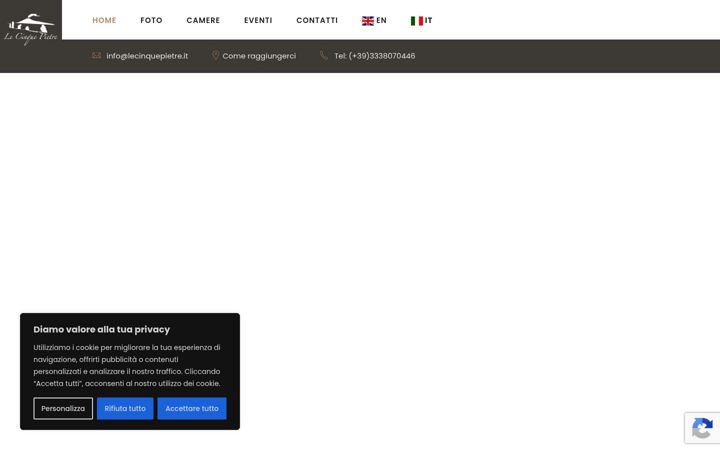The image size is (720, 450).
Task: Click the cookie text starting 'Utilizziamo i cookie'
Action: (x=127, y=366)
